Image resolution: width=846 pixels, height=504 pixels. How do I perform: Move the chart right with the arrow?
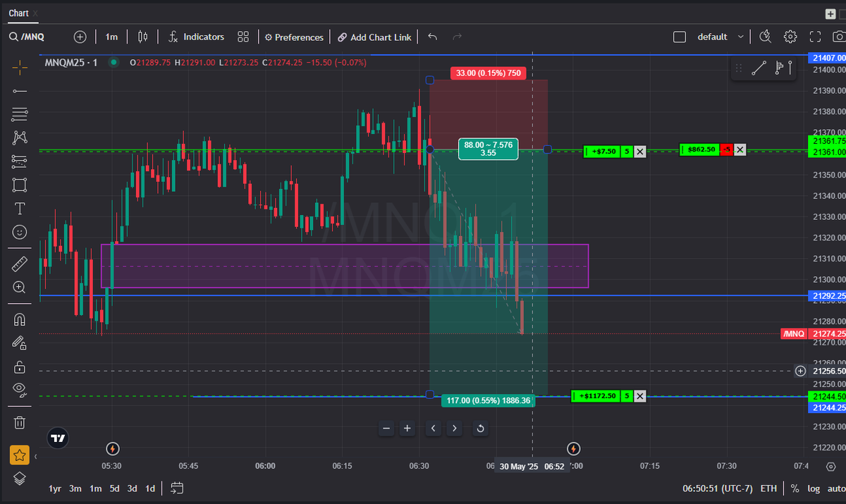coord(455,428)
